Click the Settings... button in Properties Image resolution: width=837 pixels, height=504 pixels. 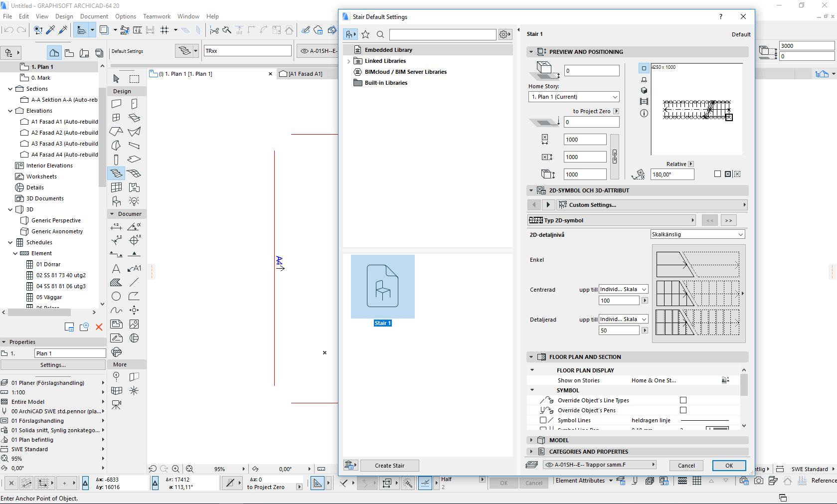pyautogui.click(x=53, y=365)
